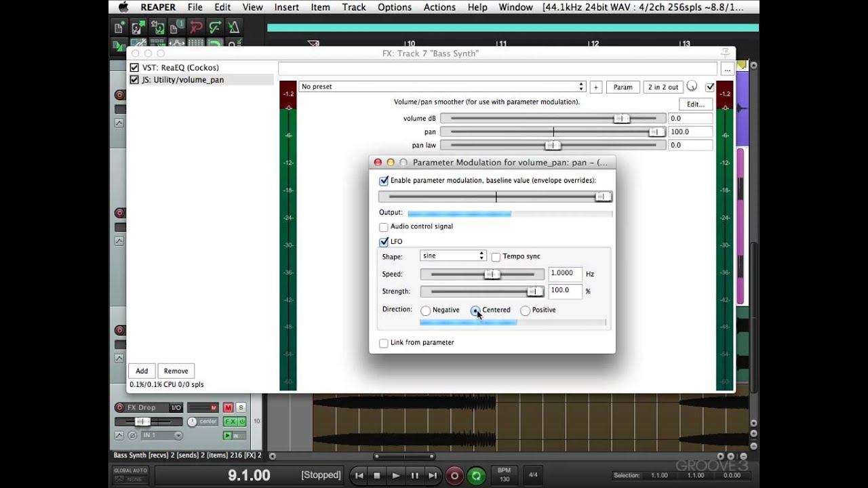
Task: Open the Options menu
Action: 395,7
